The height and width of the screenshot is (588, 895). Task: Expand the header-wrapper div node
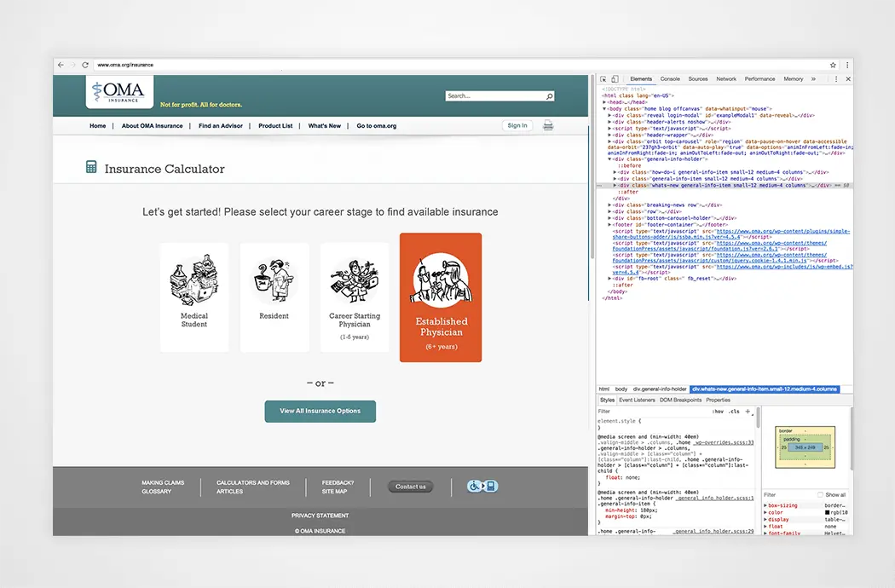tap(609, 135)
